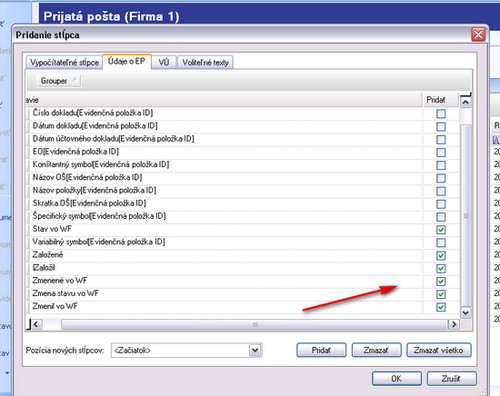Untick the Založené checkbox
The width and height of the screenshot is (500, 396).
click(441, 255)
